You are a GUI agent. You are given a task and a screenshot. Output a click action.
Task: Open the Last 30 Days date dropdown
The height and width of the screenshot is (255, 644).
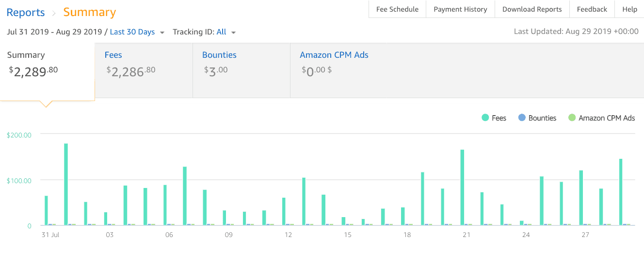[132, 32]
